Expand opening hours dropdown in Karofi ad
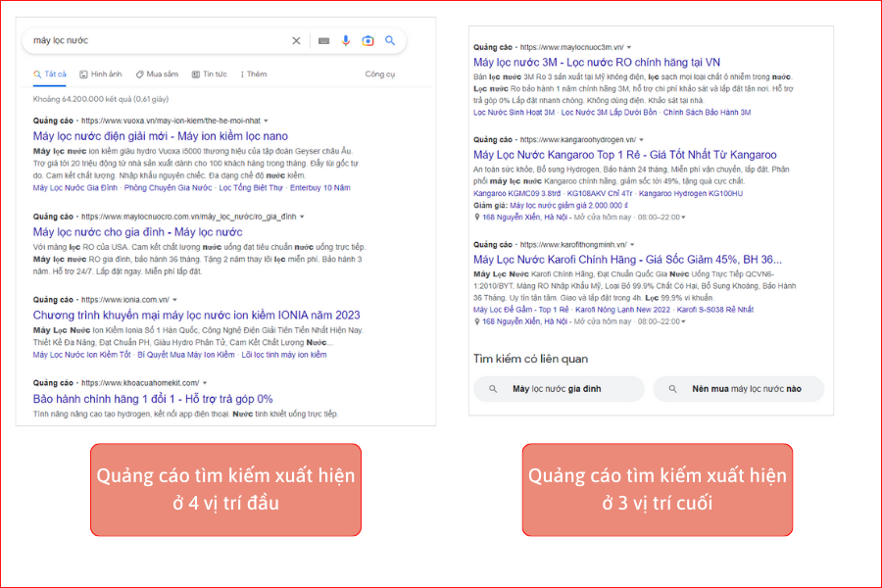Screen dimensions: 882x588 click(x=683, y=322)
